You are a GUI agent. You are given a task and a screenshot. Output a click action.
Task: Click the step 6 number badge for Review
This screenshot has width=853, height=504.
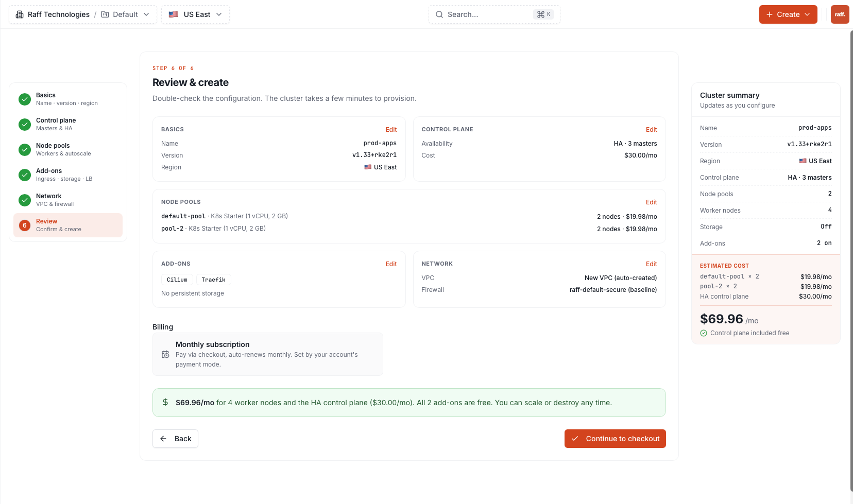tap(25, 225)
